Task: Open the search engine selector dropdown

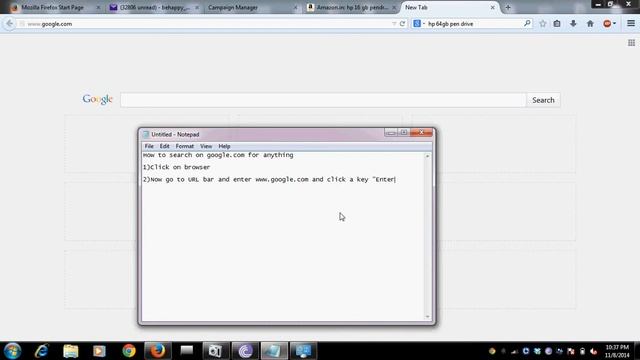Action: pos(419,24)
